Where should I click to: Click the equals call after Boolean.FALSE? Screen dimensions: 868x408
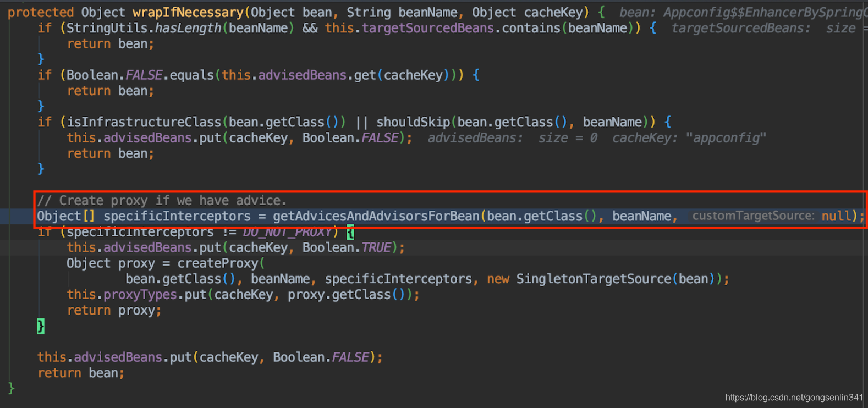click(191, 75)
